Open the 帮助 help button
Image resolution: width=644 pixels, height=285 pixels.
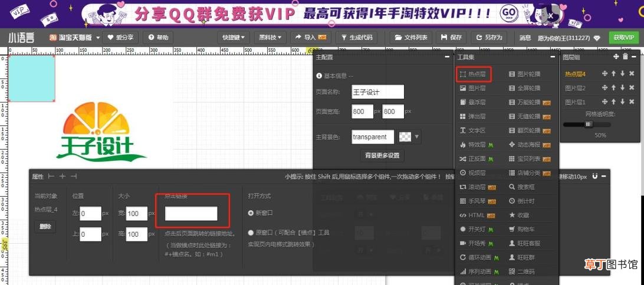(x=158, y=37)
